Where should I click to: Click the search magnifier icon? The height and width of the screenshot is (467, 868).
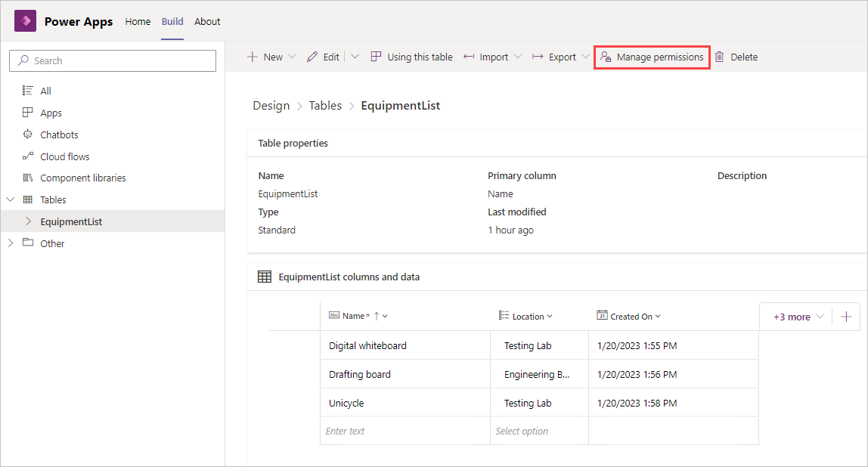click(23, 60)
